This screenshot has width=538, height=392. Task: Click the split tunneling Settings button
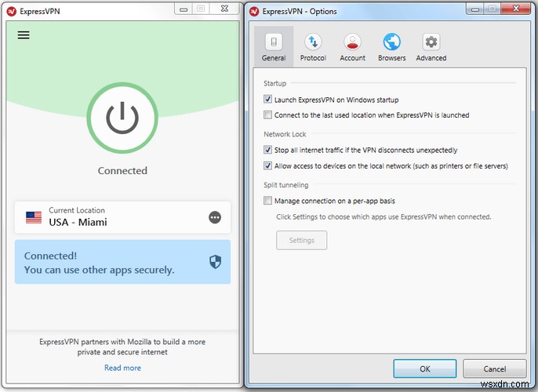tap(302, 240)
